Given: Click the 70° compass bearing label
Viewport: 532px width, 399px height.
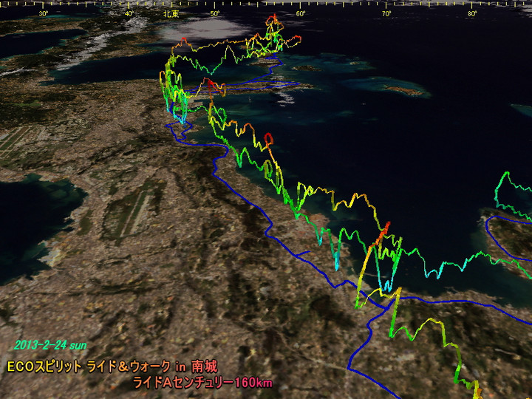Looking at the screenshot, I should tap(386, 13).
